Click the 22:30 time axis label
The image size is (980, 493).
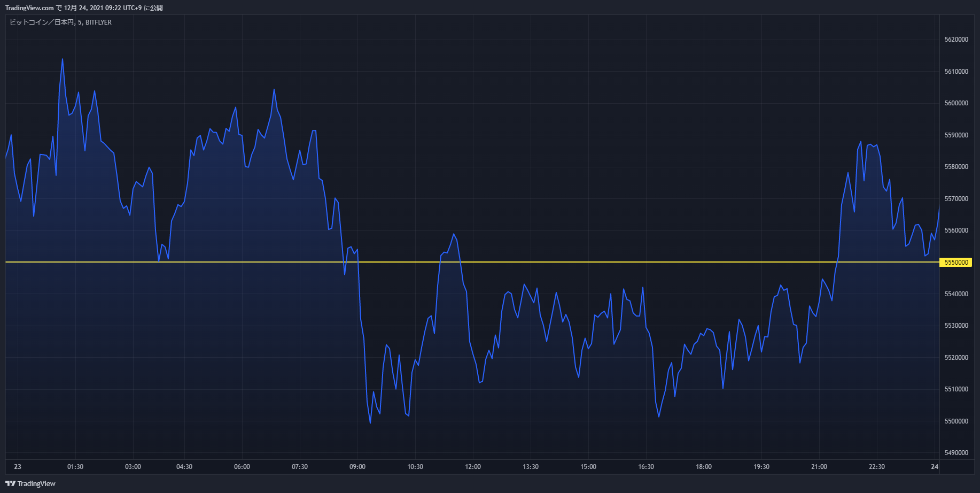(x=877, y=467)
